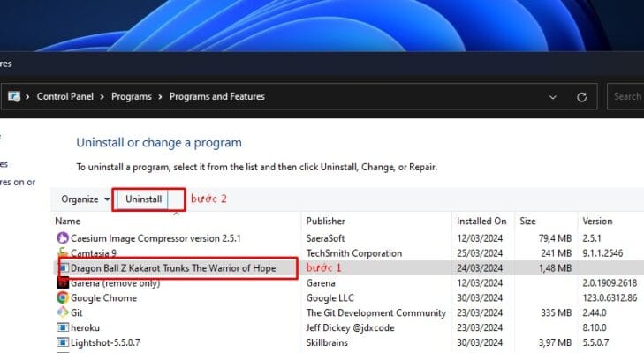
Task: Click the Git program icon
Action: [x=63, y=312]
